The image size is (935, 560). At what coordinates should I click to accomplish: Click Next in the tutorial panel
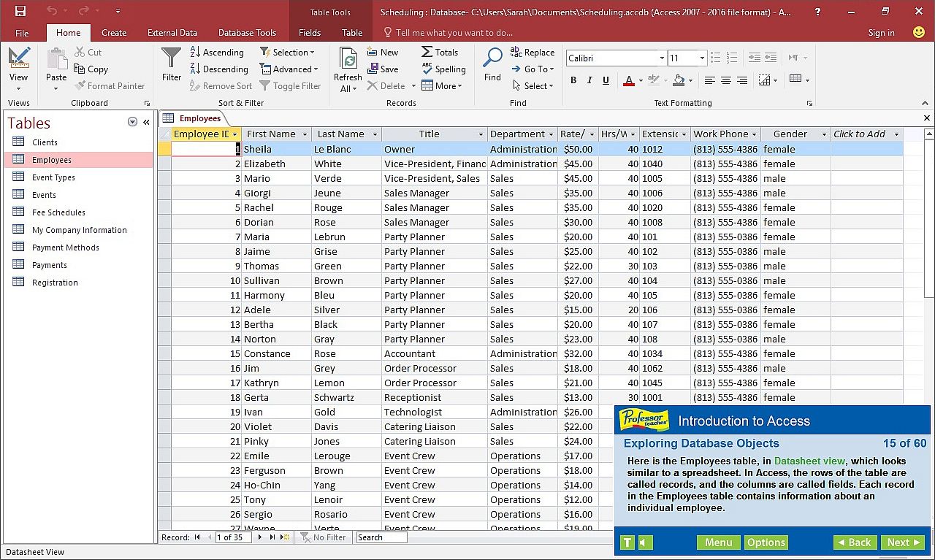pos(904,542)
